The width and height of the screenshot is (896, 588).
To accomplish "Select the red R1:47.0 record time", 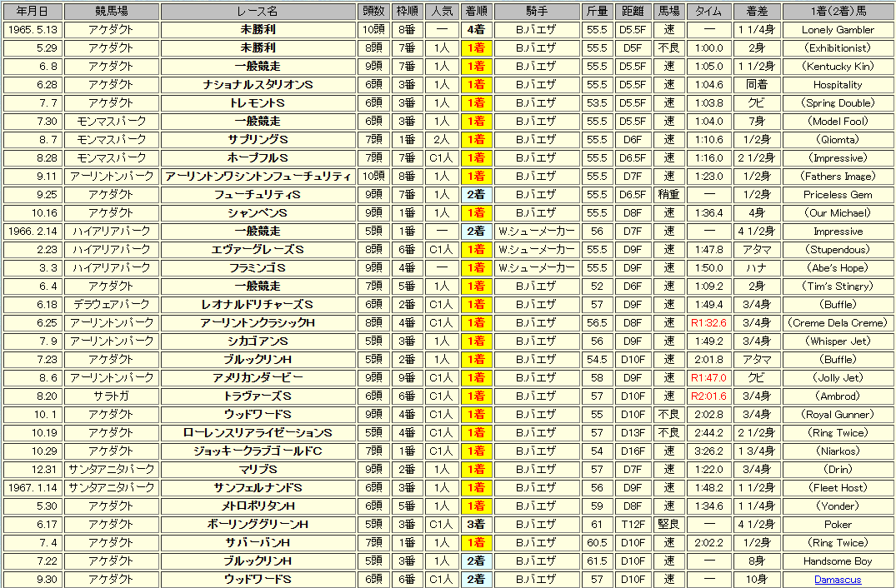I will (x=708, y=378).
